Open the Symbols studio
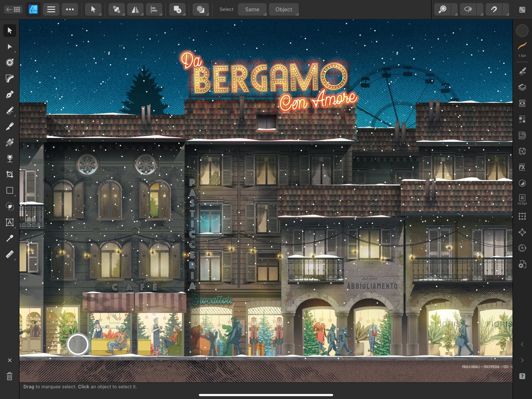 [522, 151]
